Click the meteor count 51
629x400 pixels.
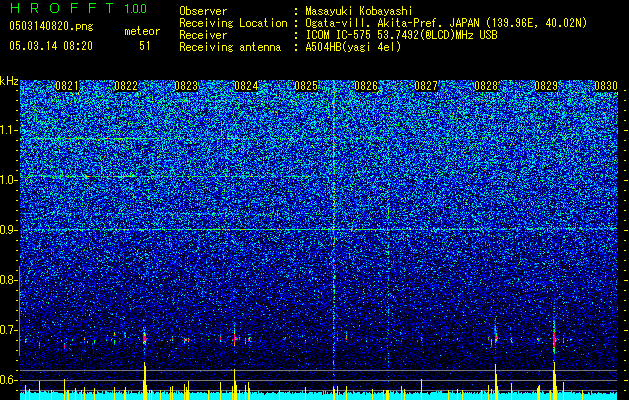click(x=145, y=46)
